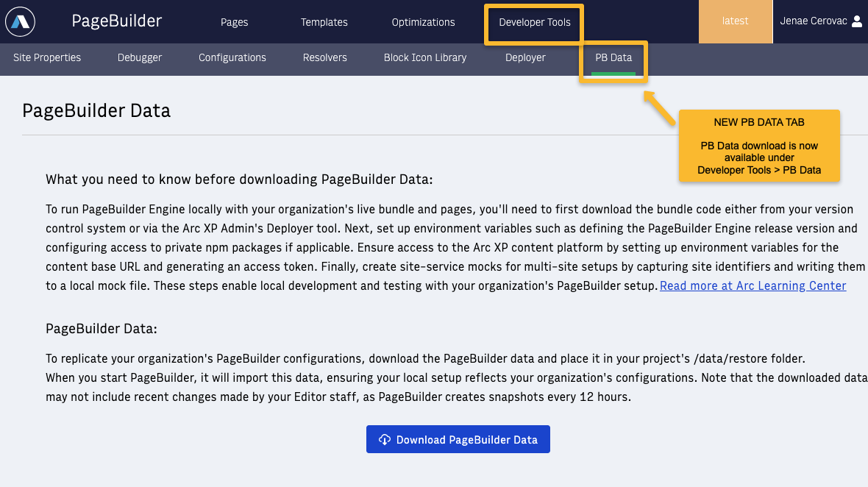Follow the Read more at Arc Learning Center link
868x487 pixels.
tap(753, 285)
